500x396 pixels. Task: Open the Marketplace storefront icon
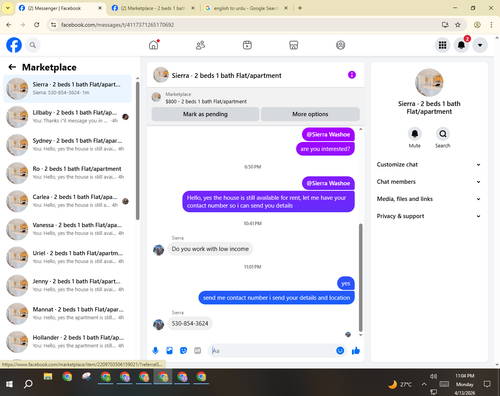click(x=294, y=45)
